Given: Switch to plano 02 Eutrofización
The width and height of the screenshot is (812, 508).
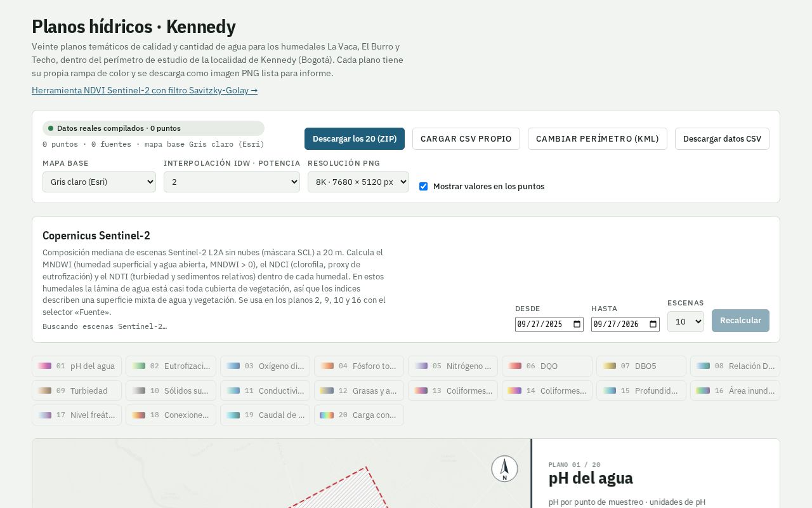Looking at the screenshot, I should (x=171, y=366).
